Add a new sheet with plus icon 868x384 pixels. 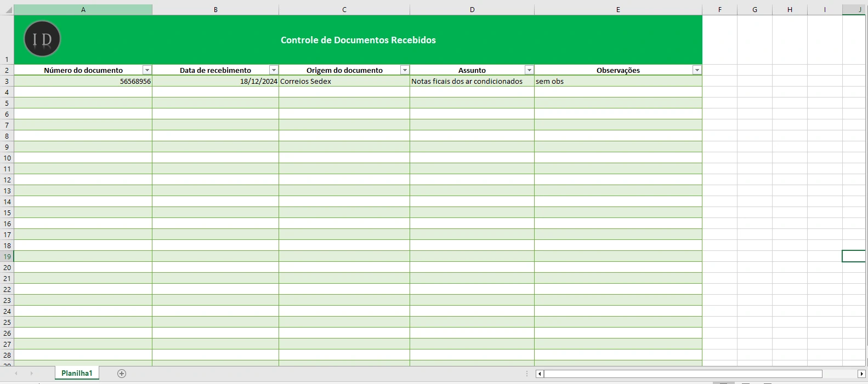coord(122,374)
